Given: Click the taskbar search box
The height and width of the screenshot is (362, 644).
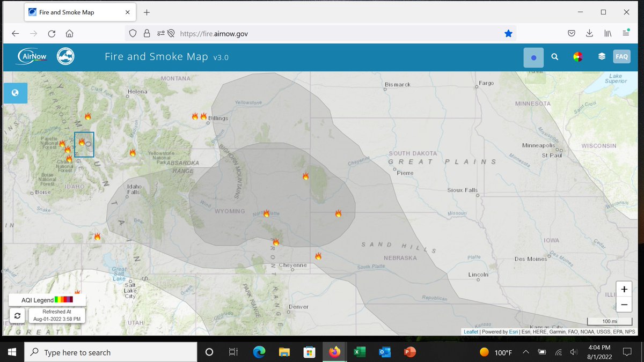Looking at the screenshot, I should [x=110, y=352].
